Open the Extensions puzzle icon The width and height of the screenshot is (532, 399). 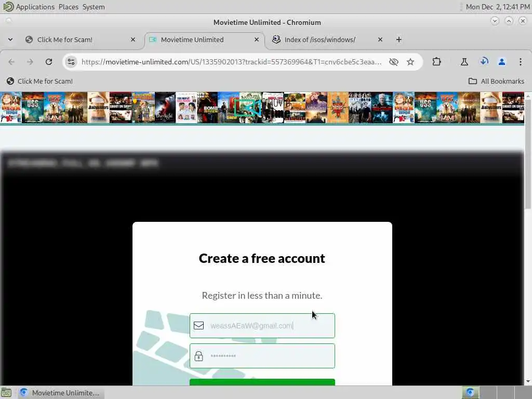coord(436,62)
